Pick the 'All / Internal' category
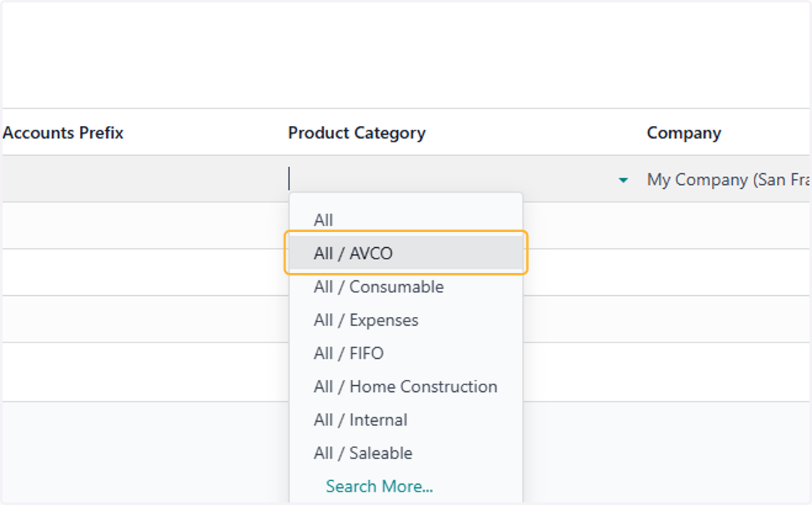The height and width of the screenshot is (505, 812). point(406,419)
